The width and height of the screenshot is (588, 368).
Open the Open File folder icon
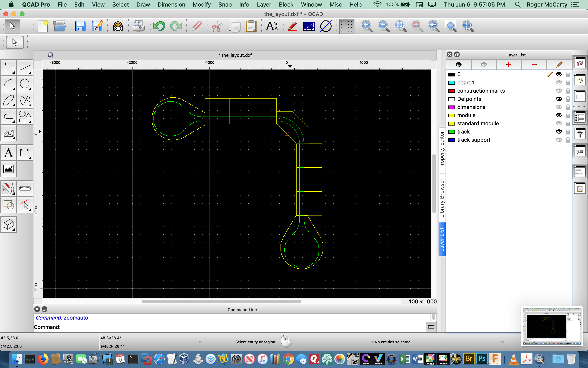coord(60,26)
